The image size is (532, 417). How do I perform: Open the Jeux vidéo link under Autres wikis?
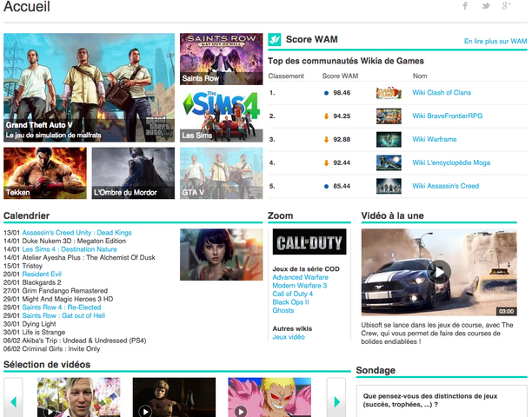pos(289,337)
